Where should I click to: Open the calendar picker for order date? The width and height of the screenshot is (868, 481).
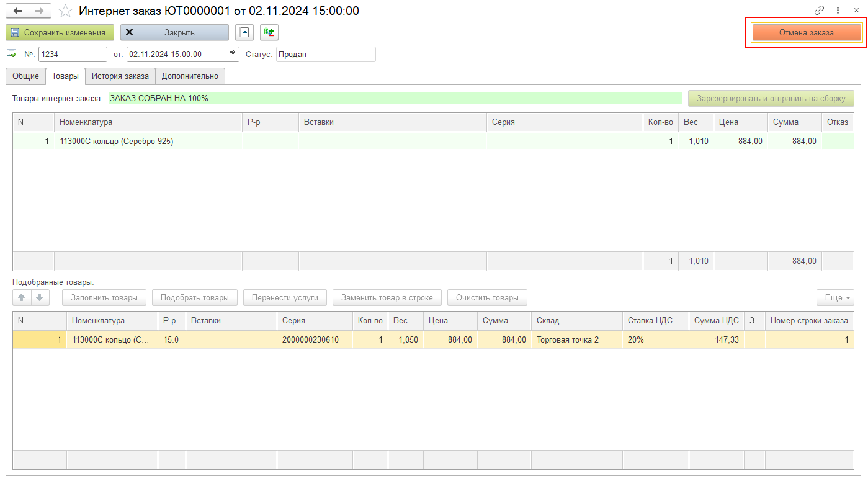(233, 54)
